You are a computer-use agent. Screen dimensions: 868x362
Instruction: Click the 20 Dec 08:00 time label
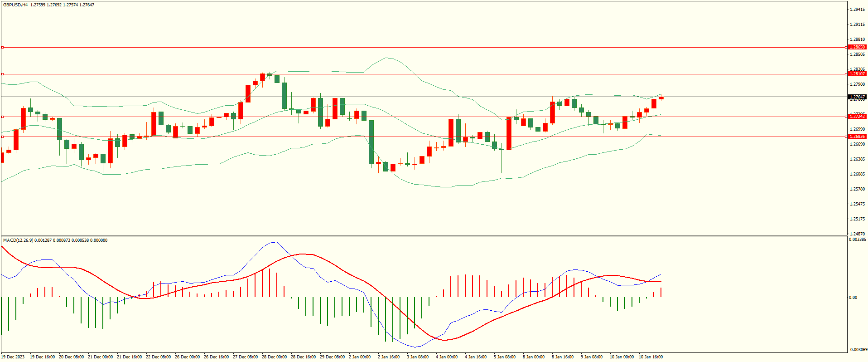point(72,357)
